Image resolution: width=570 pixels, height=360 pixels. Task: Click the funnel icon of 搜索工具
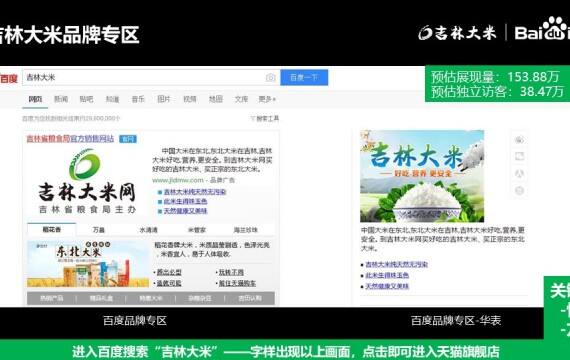[x=253, y=118]
